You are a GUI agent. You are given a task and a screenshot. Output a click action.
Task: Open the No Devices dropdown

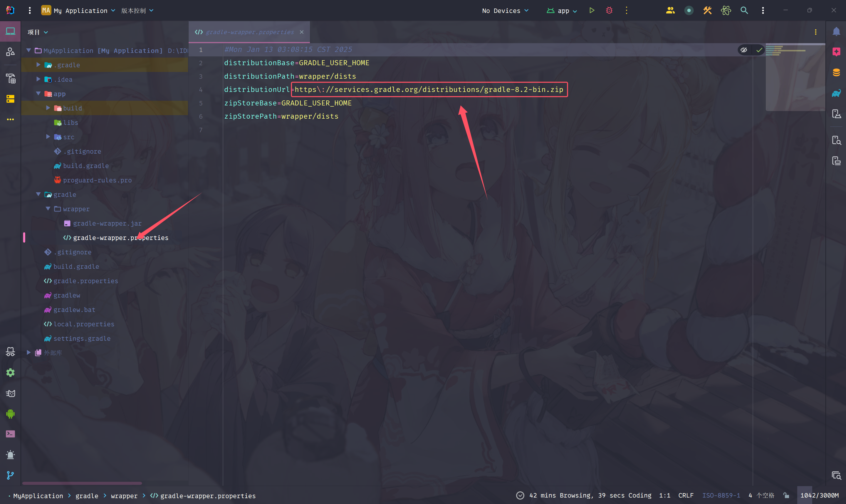[x=505, y=11]
